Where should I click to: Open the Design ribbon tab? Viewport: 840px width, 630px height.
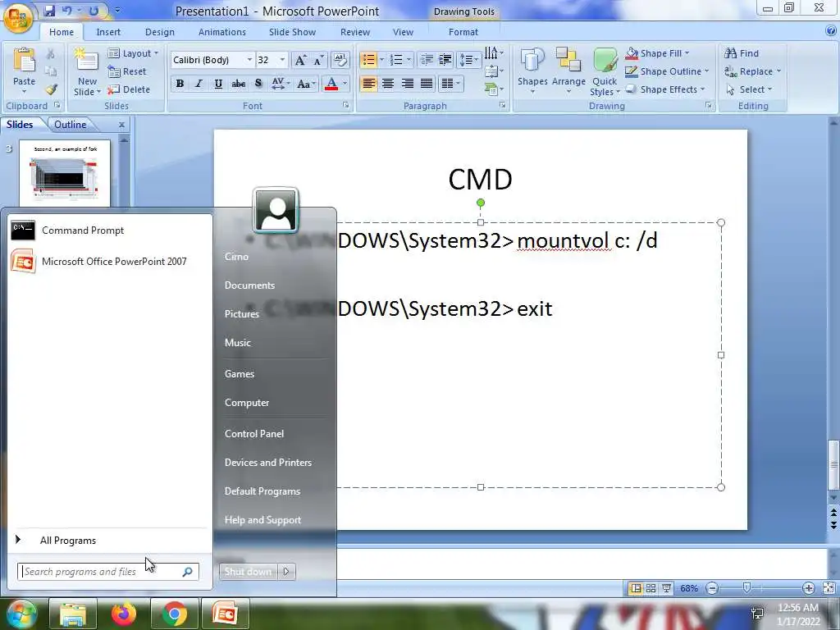click(160, 32)
